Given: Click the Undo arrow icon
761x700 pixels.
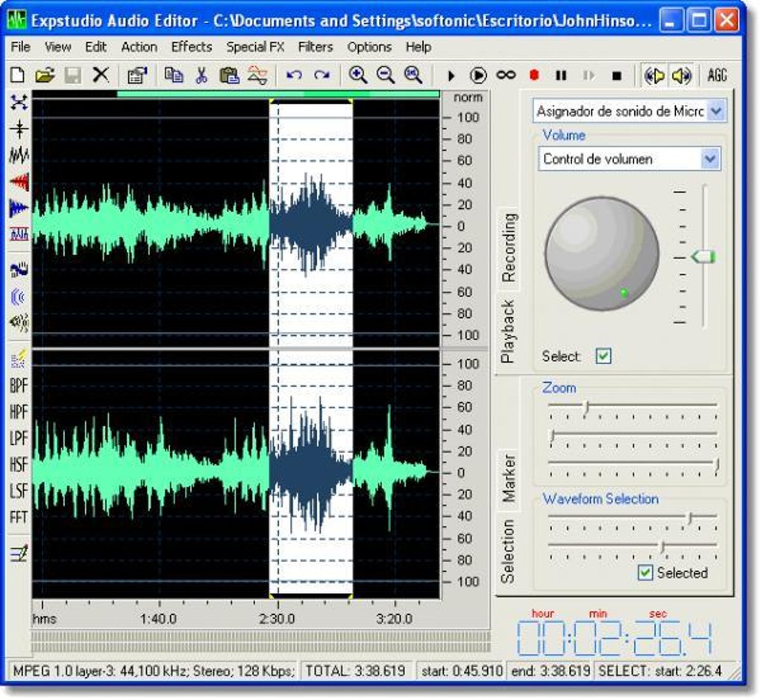Looking at the screenshot, I should (294, 75).
